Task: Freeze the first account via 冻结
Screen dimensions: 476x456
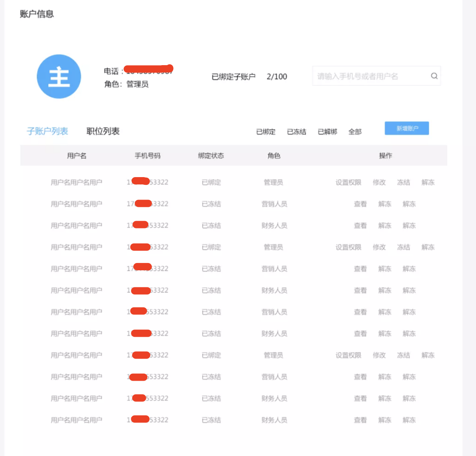Action: (403, 182)
